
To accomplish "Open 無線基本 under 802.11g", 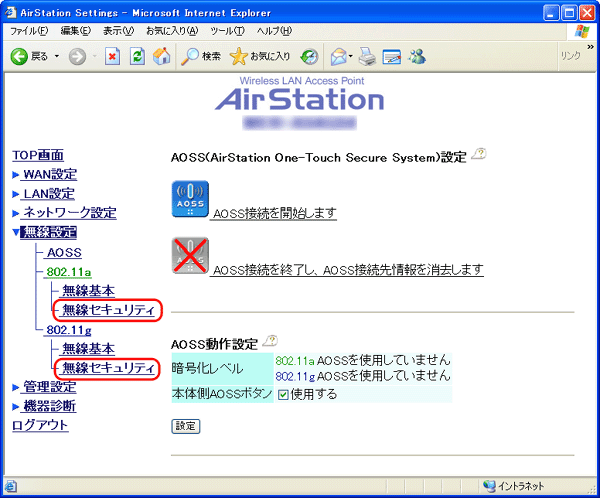I will click(x=88, y=349).
